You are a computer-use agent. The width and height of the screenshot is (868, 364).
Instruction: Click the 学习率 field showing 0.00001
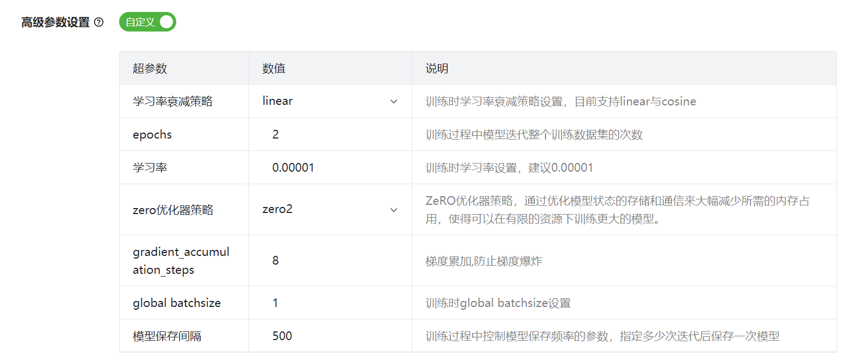click(330, 167)
